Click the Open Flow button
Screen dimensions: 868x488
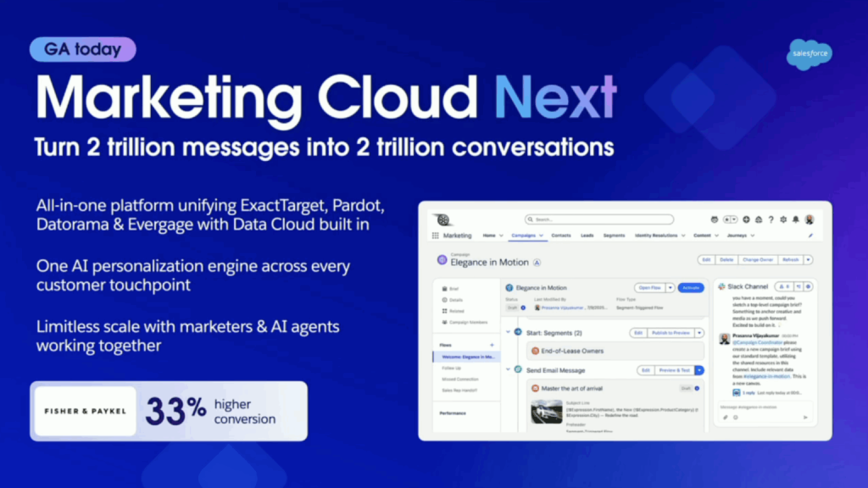click(x=650, y=288)
